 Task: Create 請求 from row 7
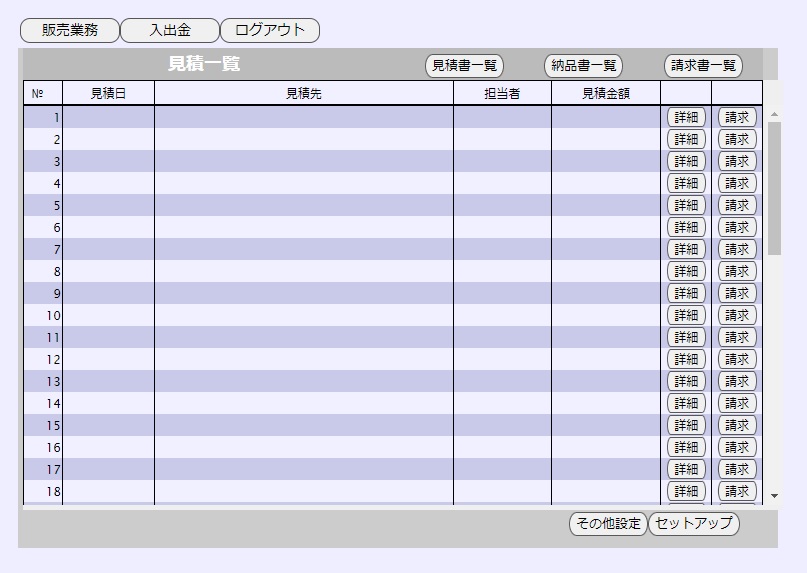point(737,250)
